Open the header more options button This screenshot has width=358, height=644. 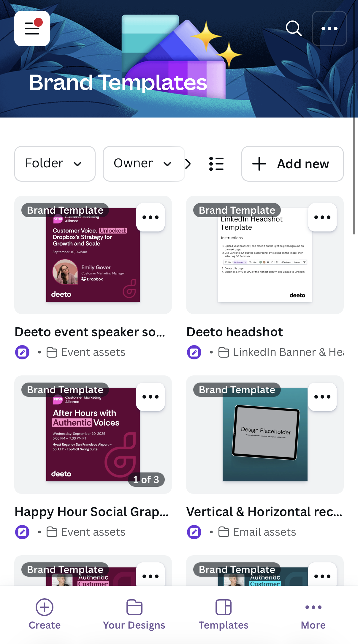330,28
